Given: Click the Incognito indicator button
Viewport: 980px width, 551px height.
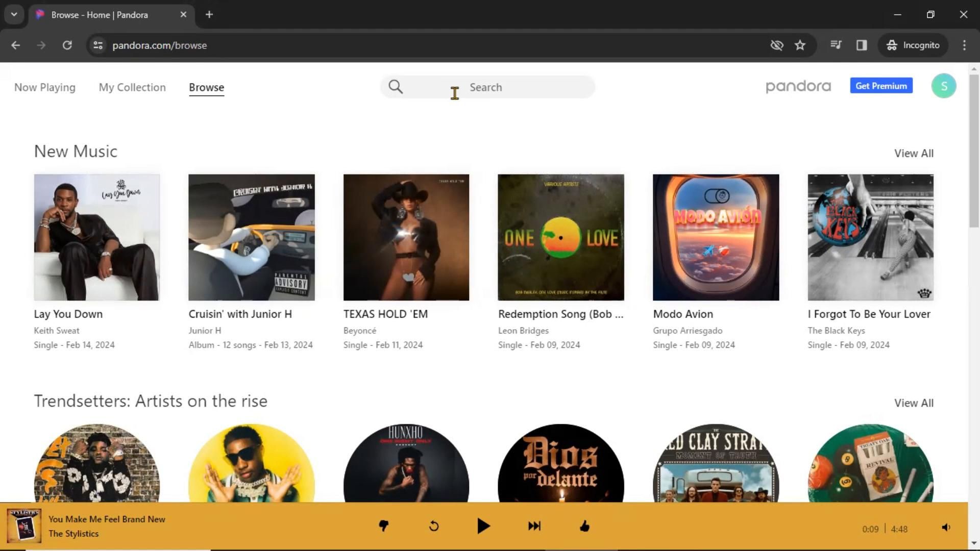Looking at the screenshot, I should (913, 45).
